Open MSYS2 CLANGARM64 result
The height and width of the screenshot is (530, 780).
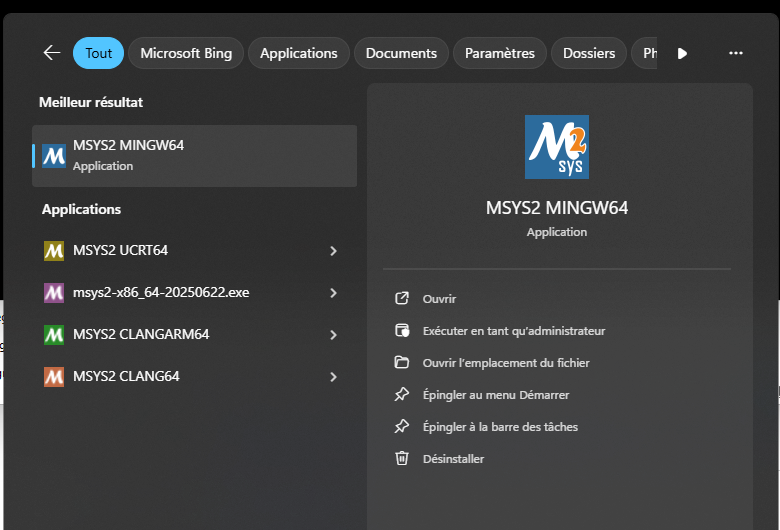(195, 334)
